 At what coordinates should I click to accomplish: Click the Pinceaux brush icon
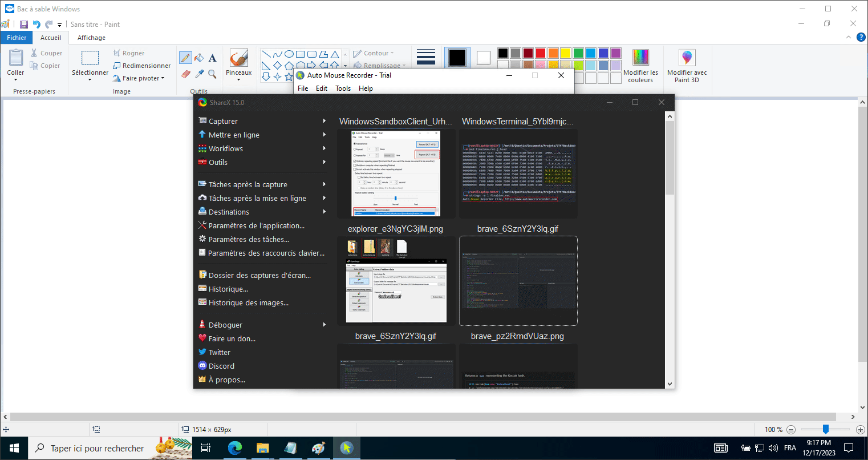(x=238, y=58)
